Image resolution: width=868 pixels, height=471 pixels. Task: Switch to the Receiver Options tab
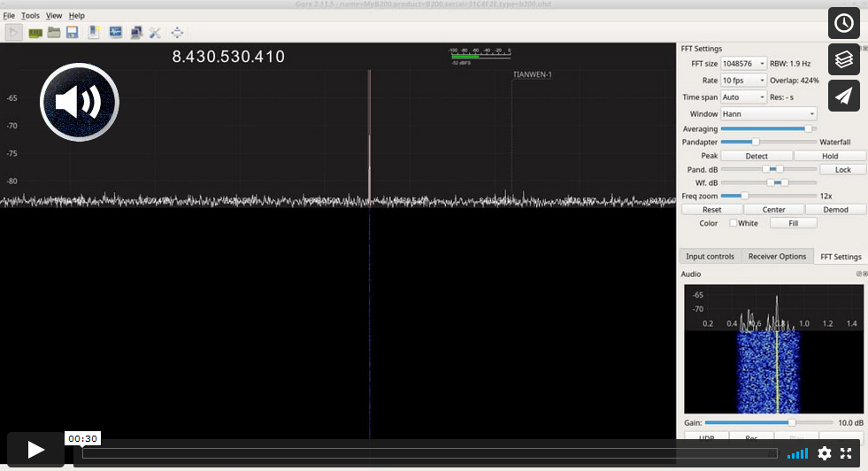pyautogui.click(x=777, y=257)
